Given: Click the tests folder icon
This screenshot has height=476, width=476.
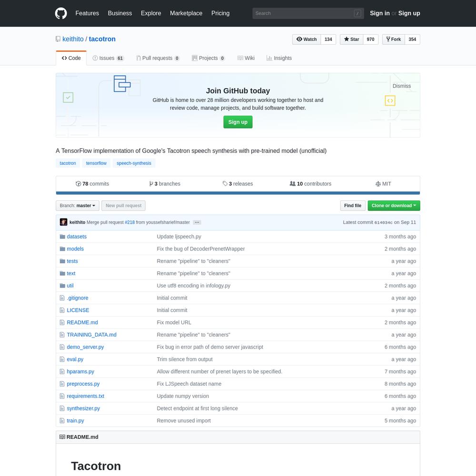Looking at the screenshot, I should coord(62,261).
